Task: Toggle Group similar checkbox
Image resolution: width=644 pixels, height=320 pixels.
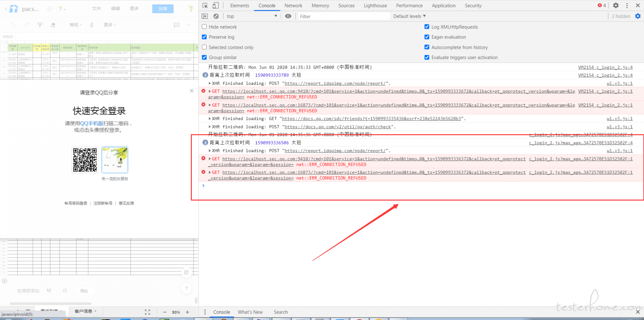Action: pos(204,57)
